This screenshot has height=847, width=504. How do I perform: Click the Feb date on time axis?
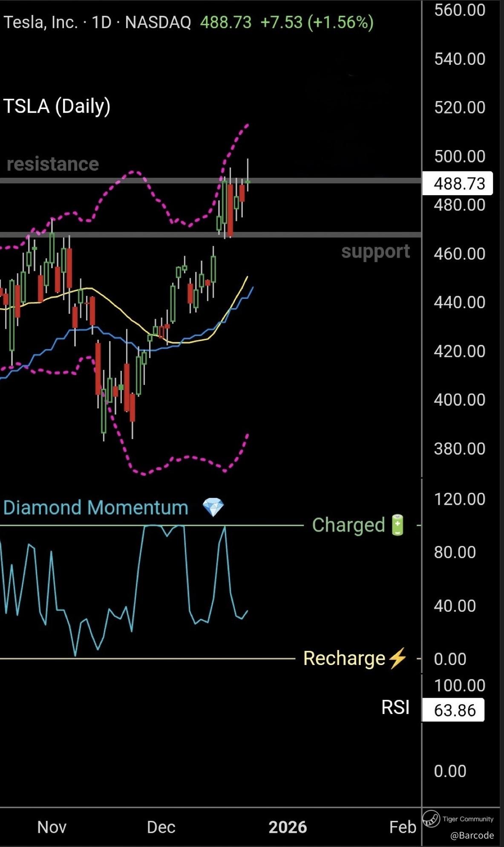[x=403, y=827]
